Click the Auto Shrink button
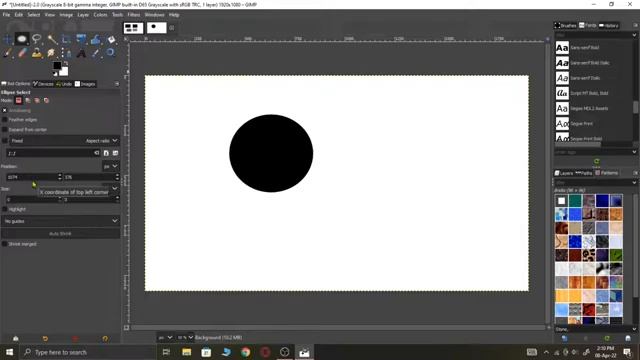This screenshot has height=360, width=640. [60, 233]
